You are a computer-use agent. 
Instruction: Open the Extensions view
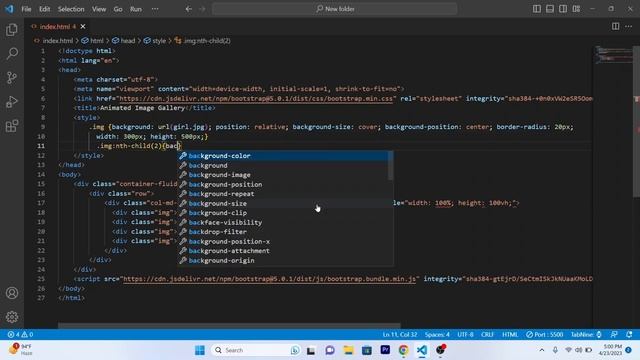point(12,126)
